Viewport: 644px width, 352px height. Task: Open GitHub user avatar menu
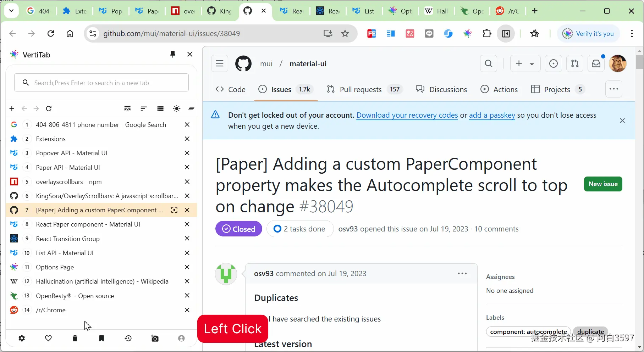[618, 63]
